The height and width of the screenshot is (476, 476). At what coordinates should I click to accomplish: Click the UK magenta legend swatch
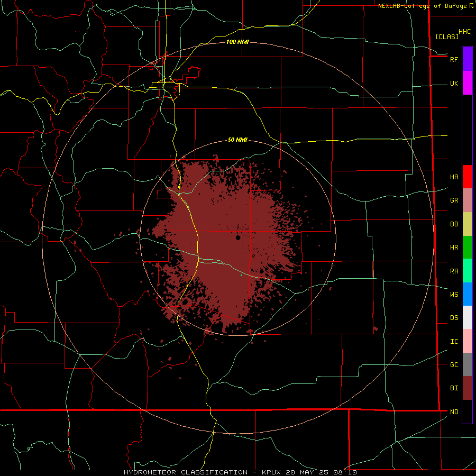[467, 83]
